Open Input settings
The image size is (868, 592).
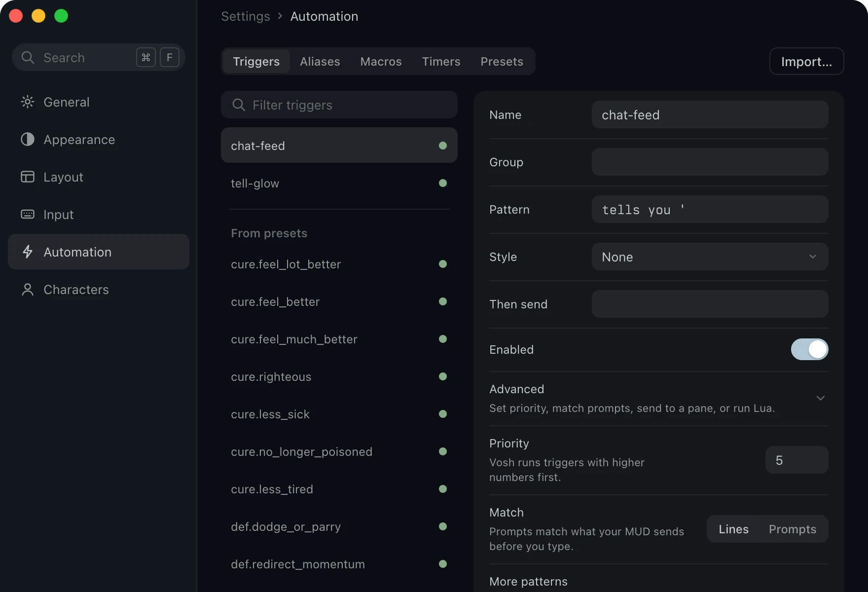coord(99,215)
